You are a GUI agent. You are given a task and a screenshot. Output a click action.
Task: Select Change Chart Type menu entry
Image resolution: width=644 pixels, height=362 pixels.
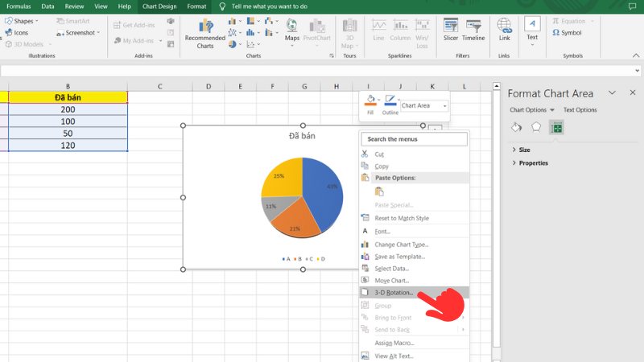tap(401, 244)
